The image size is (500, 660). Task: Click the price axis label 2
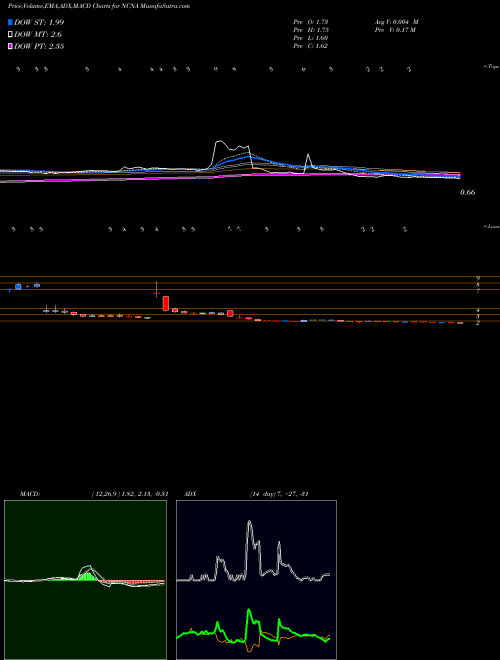[478, 323]
